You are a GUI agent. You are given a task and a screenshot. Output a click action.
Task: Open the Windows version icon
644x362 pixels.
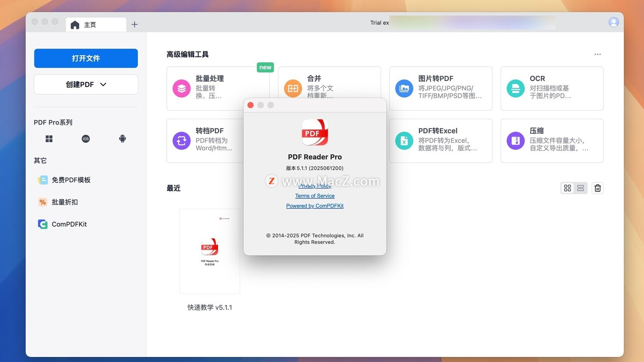(x=49, y=139)
